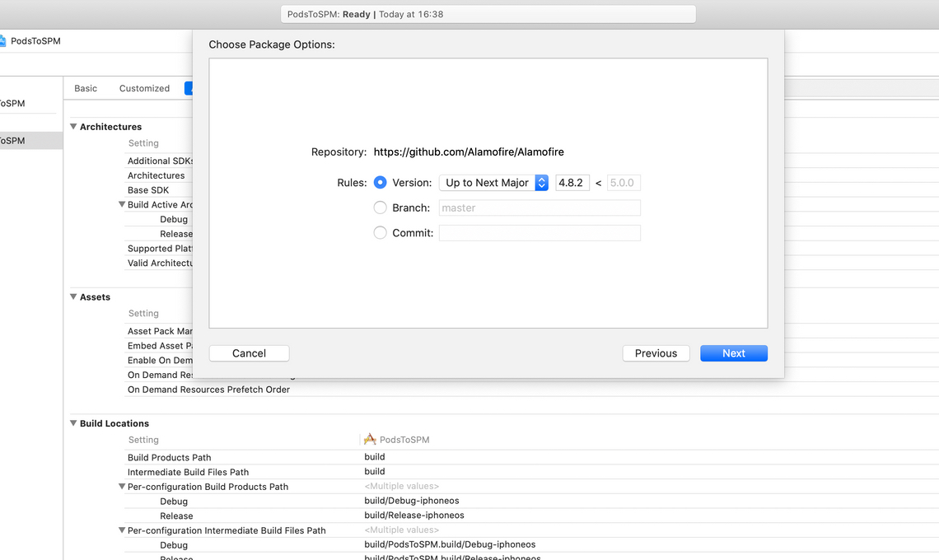The height and width of the screenshot is (560, 939).
Task: Click the Cancel button
Action: (249, 353)
